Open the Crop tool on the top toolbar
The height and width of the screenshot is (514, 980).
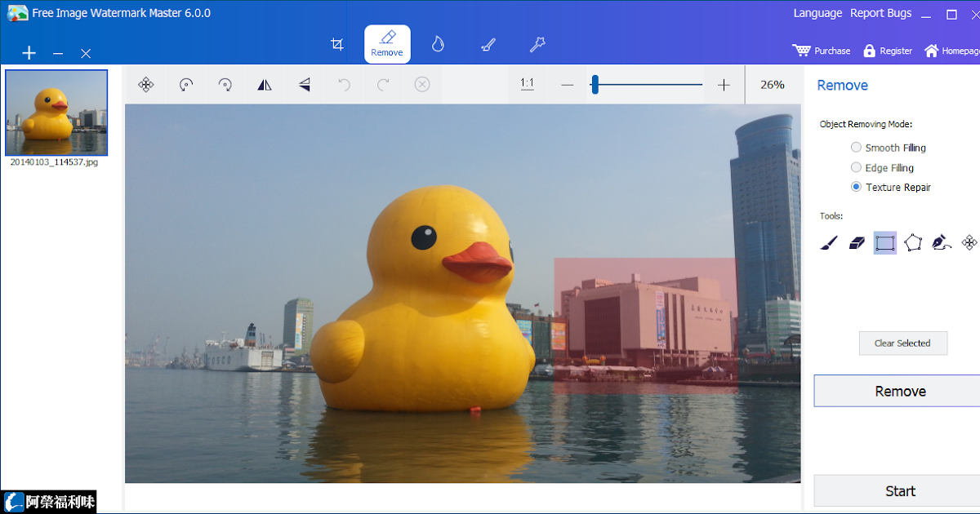click(336, 44)
